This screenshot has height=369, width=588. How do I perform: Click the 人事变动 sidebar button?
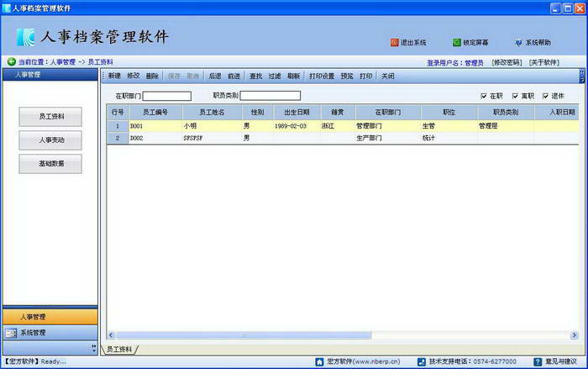[x=50, y=140]
